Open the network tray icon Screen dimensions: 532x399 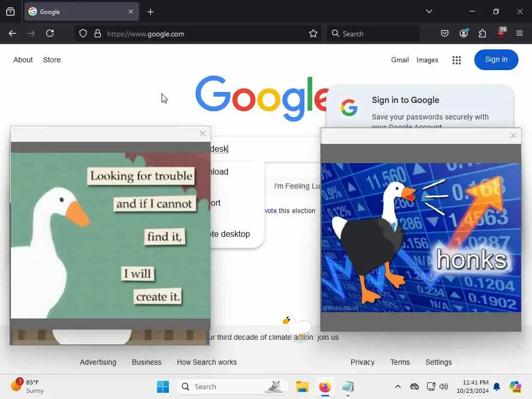tap(431, 387)
